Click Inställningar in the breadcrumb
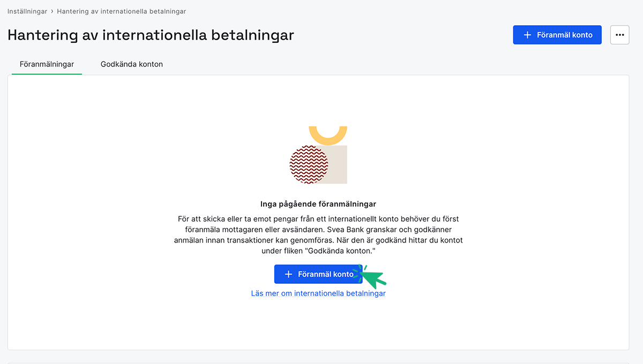The height and width of the screenshot is (364, 643). point(27,11)
